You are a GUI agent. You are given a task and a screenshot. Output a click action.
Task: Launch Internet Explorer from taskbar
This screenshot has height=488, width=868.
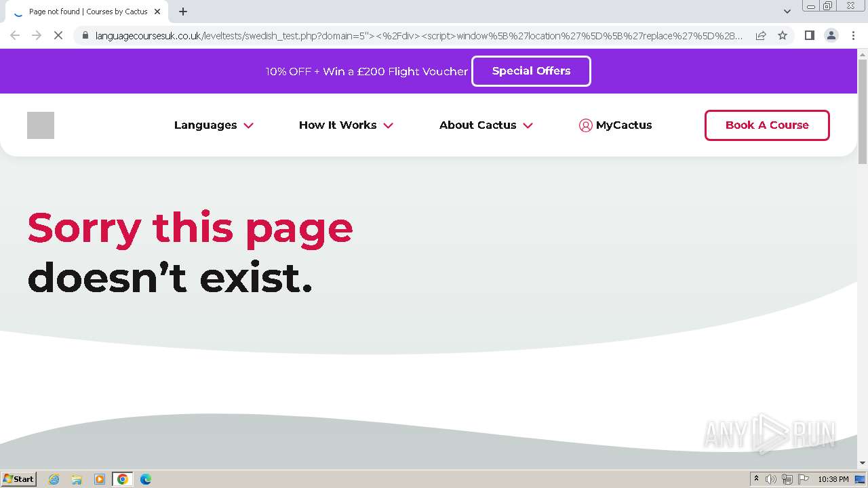click(x=54, y=479)
